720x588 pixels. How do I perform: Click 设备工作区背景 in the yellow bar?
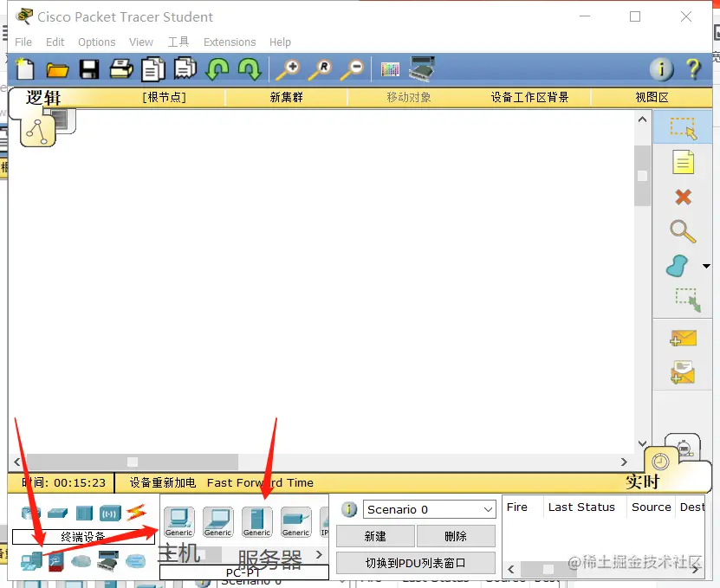pyautogui.click(x=530, y=97)
